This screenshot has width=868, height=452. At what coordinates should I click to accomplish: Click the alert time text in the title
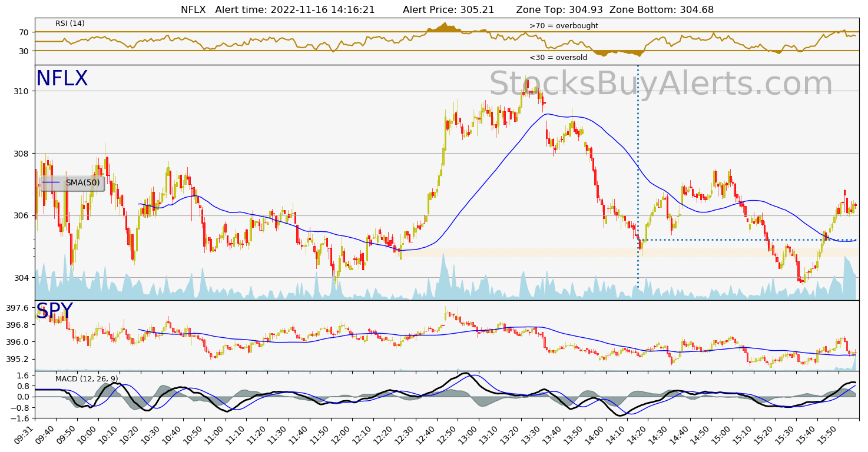[295, 9]
